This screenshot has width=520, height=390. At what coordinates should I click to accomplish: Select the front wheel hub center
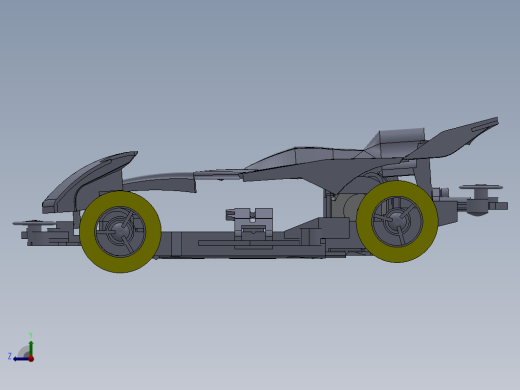point(120,230)
